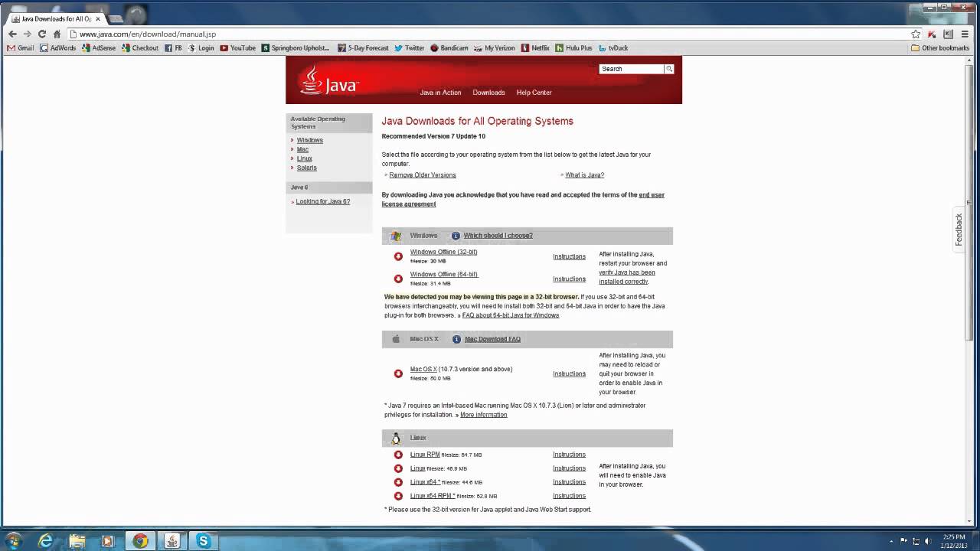This screenshot has height=551, width=980.
Task: Click the download icon for Windows Offline (32-bit)
Action: tap(398, 256)
